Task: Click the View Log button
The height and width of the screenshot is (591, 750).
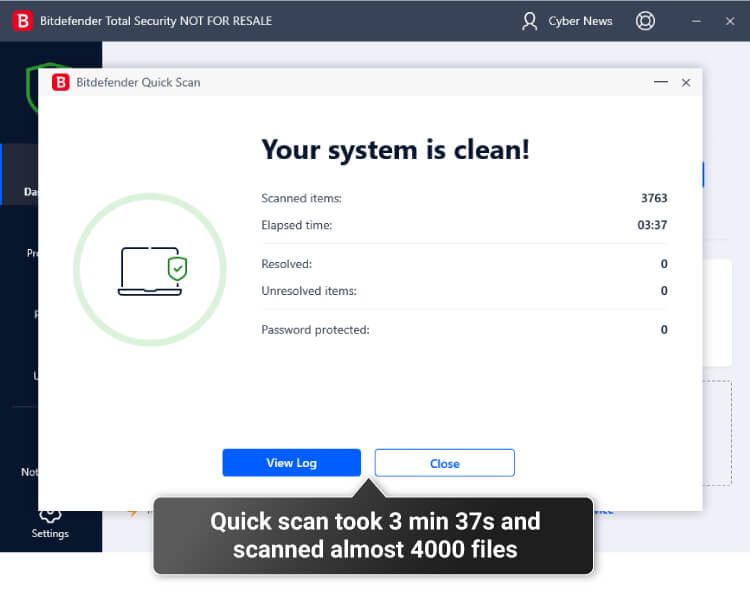Action: coord(291,462)
